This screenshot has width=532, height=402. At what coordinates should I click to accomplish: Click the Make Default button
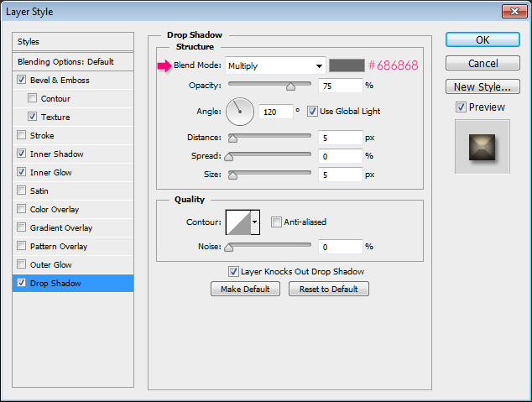pos(245,289)
